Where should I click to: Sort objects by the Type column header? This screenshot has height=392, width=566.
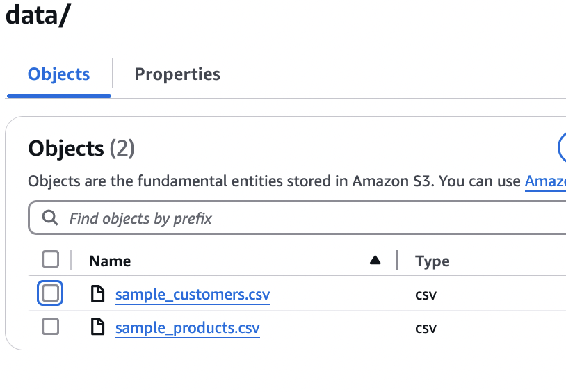[432, 261]
